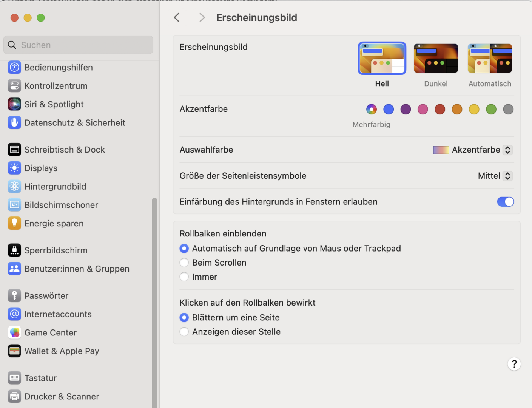Switch to the Dunkel appearance thumbnail

pyautogui.click(x=436, y=58)
